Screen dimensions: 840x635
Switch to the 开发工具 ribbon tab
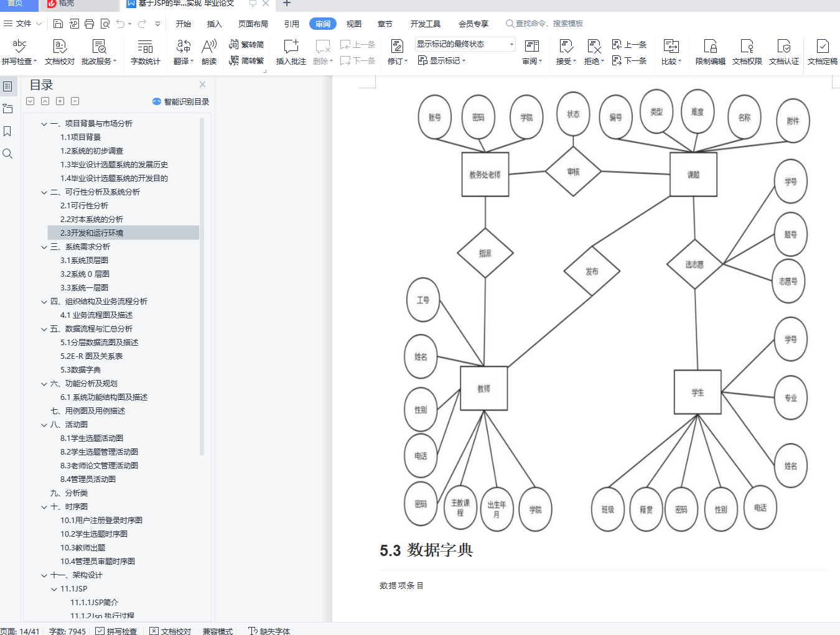point(426,24)
